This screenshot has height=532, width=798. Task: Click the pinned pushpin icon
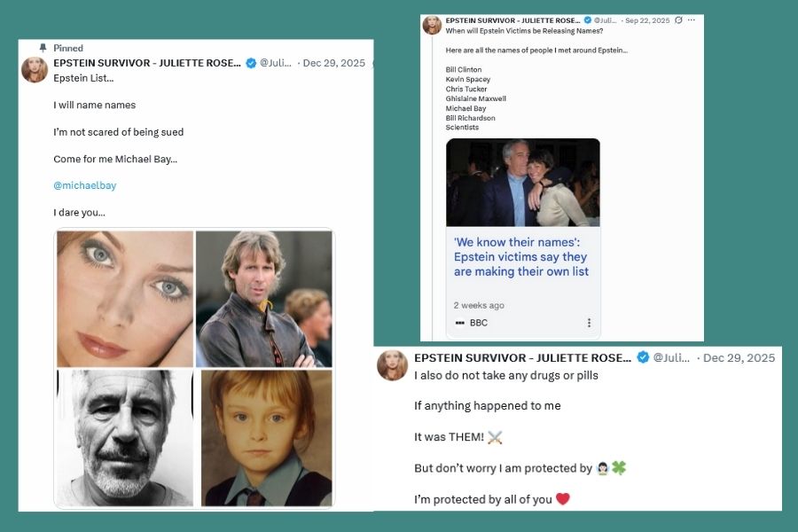coord(43,48)
